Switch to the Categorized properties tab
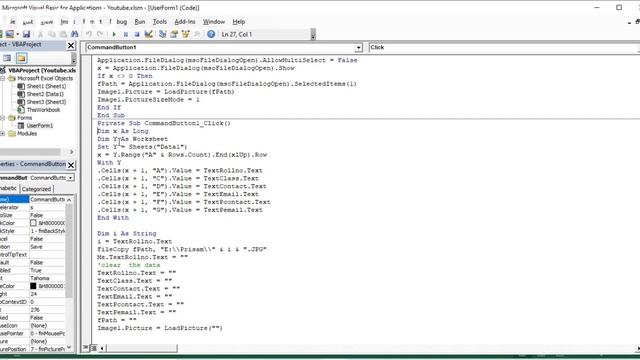The width and height of the screenshot is (640, 360). [36, 189]
